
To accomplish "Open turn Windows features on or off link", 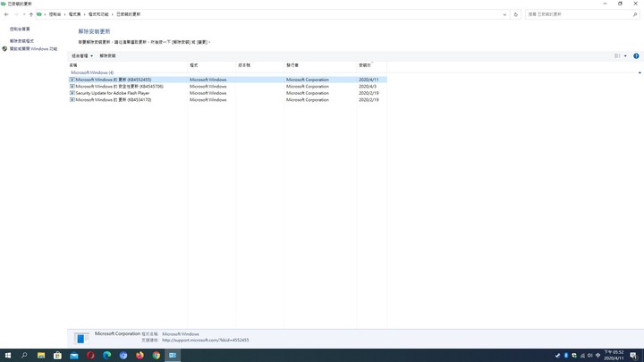I will pyautogui.click(x=34, y=49).
